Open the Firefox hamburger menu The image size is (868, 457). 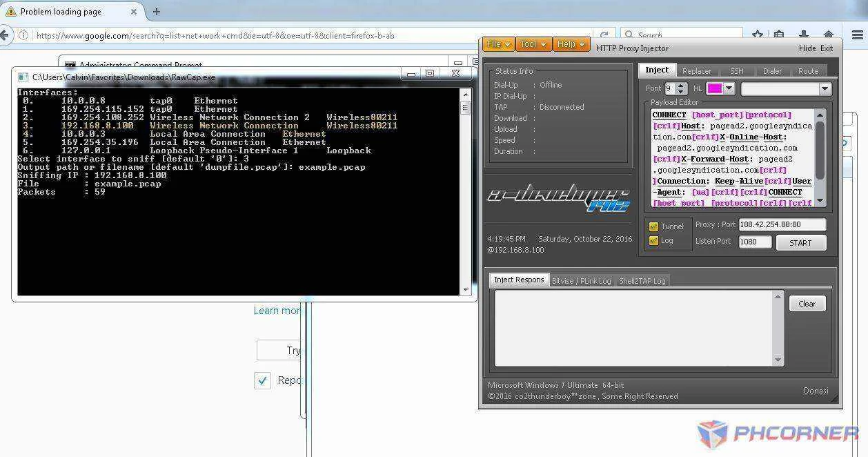coord(858,35)
